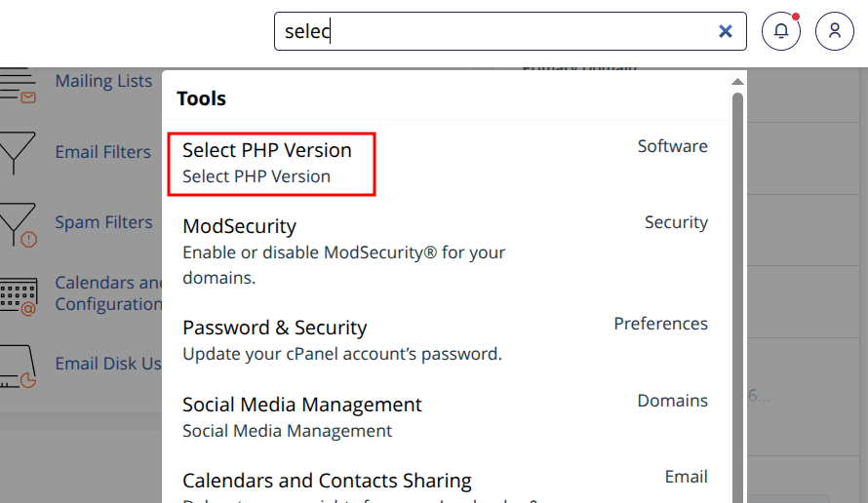The width and height of the screenshot is (868, 503).
Task: Open the Email Filters link
Action: 102,152
